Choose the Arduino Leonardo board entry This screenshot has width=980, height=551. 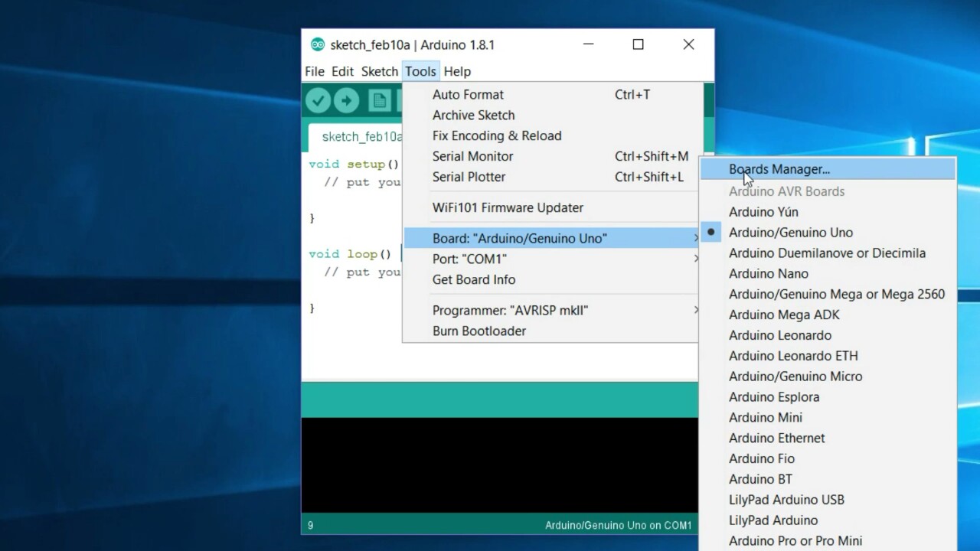[x=828, y=336]
